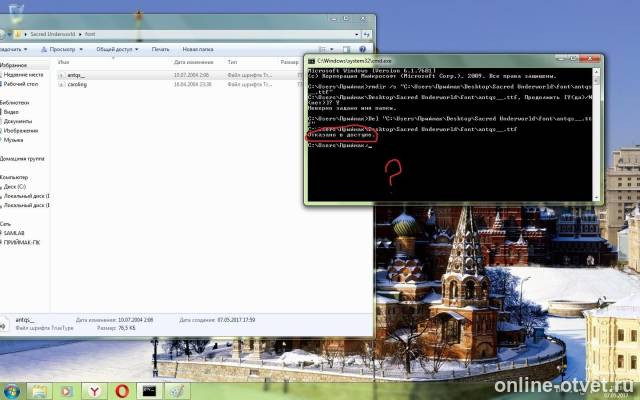Viewport: 640px width, 400px height.
Task: Open the 'Документы' library
Action: pos(18,121)
